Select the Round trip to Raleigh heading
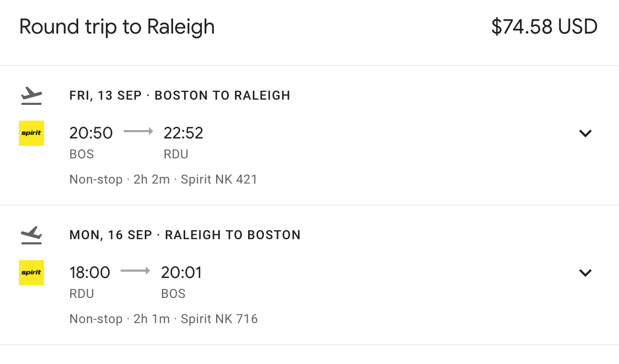 tap(117, 27)
